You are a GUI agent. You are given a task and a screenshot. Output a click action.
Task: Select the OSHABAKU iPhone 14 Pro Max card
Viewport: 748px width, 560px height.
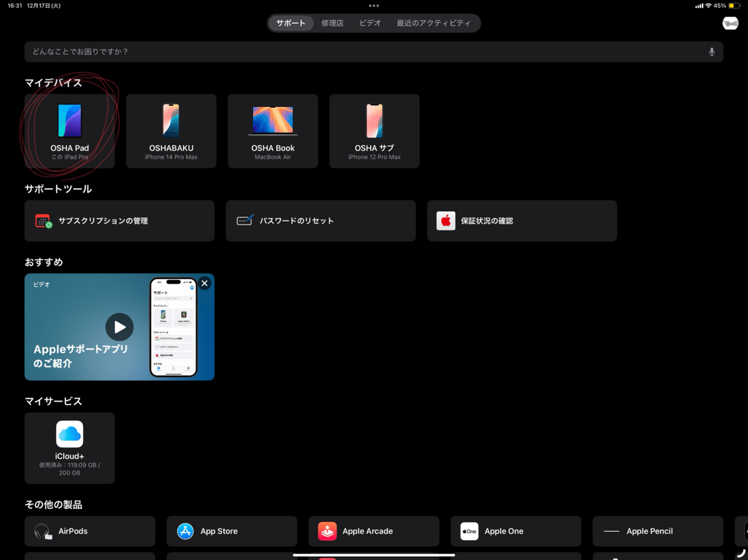coord(171,131)
